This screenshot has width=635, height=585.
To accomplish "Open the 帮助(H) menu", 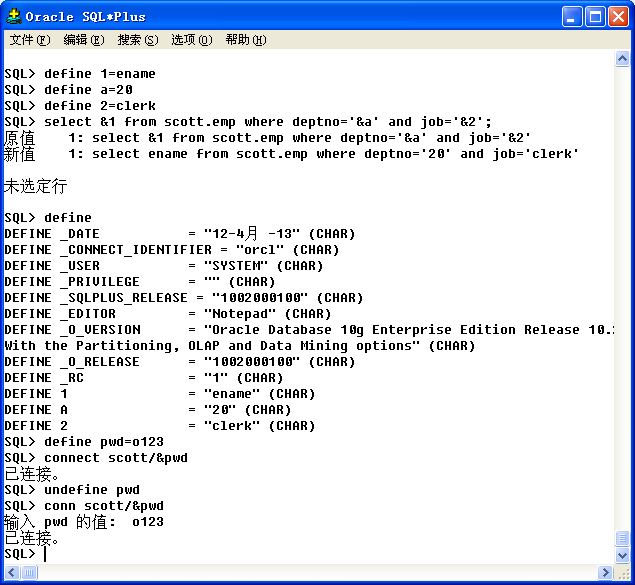I will [x=246, y=40].
